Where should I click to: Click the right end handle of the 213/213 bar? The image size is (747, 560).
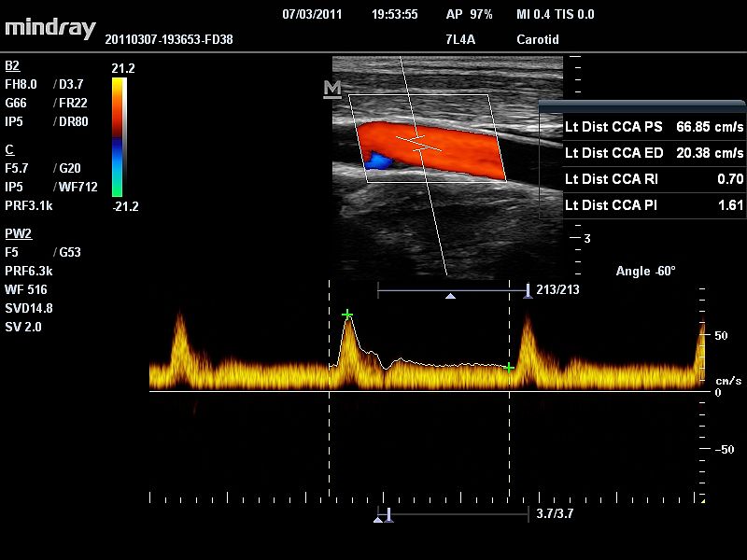pos(528,290)
